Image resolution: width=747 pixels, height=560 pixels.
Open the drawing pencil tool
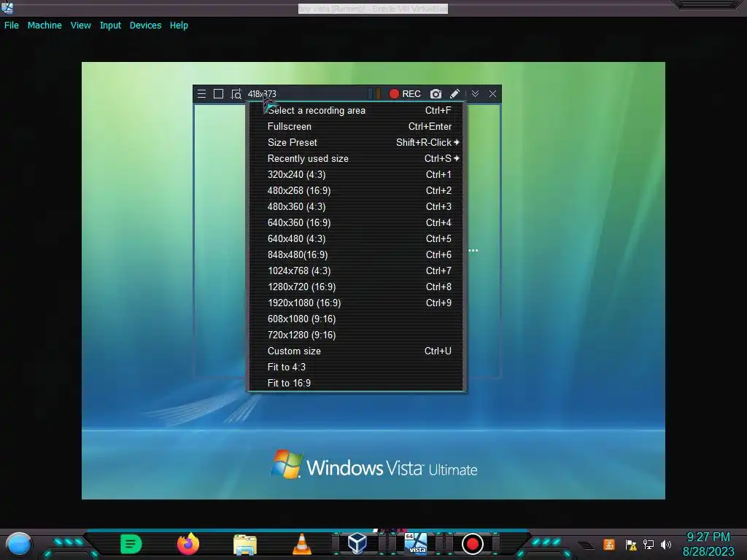(454, 94)
